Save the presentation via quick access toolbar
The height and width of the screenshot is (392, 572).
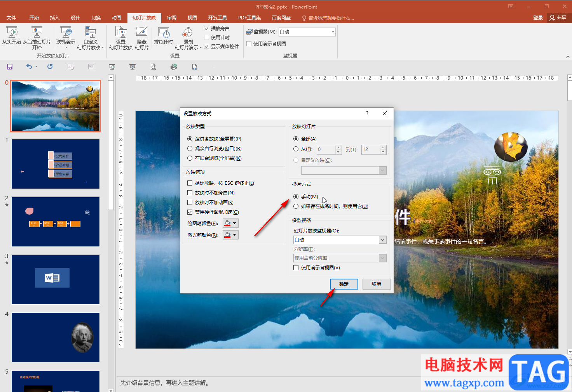10,67
